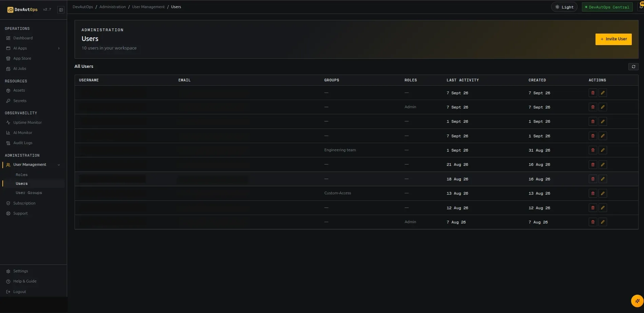The width and height of the screenshot is (644, 313).
Task: Go to App Store
Action: click(22, 59)
